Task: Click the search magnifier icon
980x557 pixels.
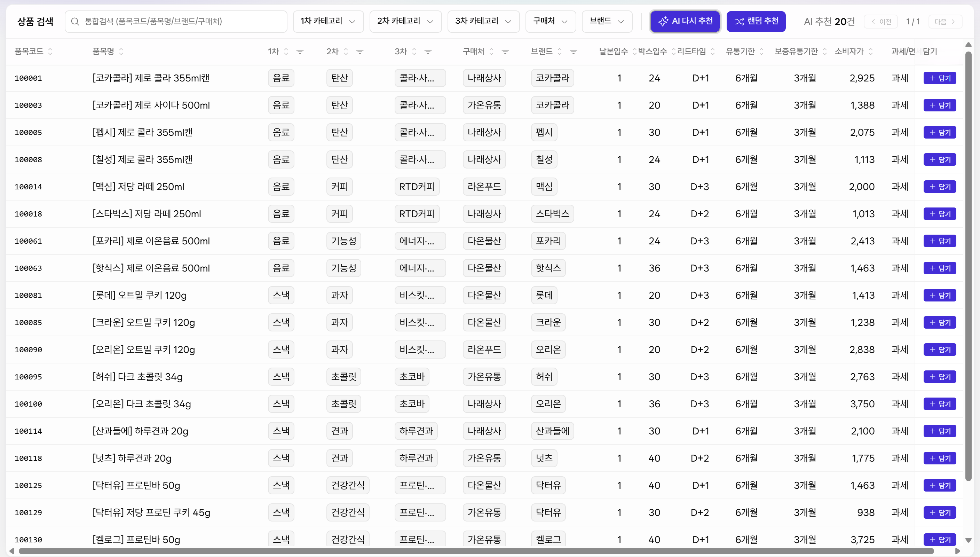Action: (x=75, y=22)
